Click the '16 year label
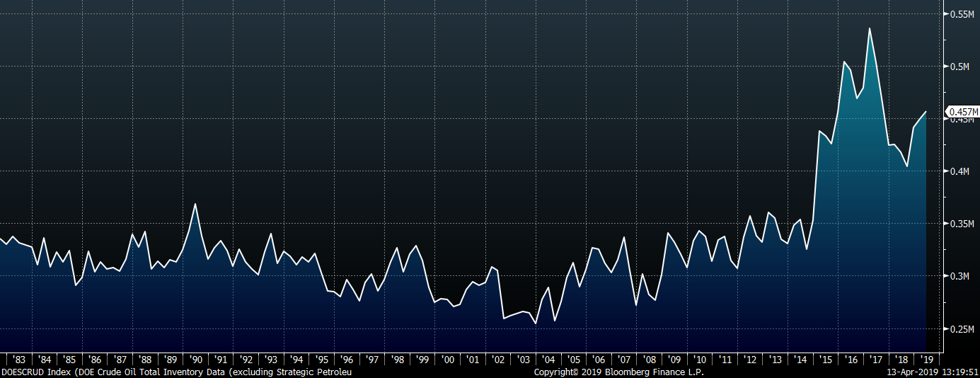Image resolution: width=980 pixels, height=378 pixels. pyautogui.click(x=853, y=360)
